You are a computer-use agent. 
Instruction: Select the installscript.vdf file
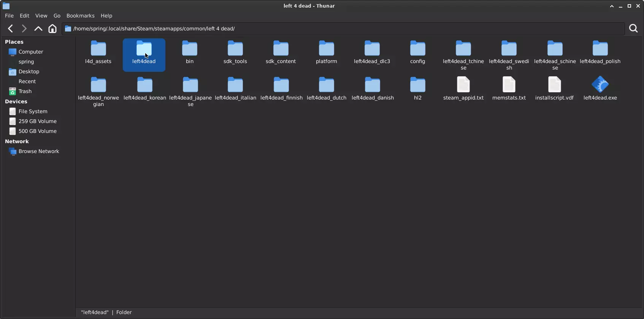555,89
